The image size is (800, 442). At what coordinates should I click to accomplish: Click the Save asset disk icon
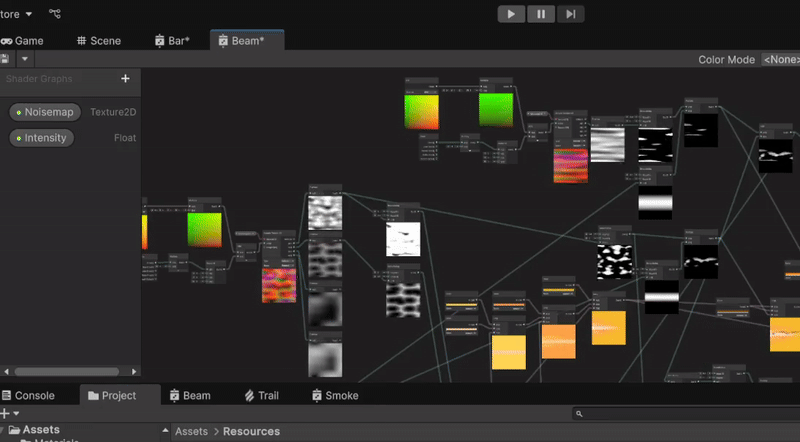pyautogui.click(x=5, y=59)
